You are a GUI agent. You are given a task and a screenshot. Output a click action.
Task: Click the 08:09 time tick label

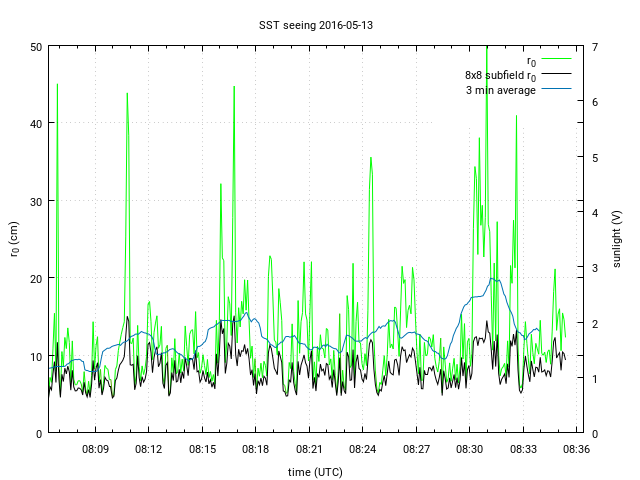(95, 450)
